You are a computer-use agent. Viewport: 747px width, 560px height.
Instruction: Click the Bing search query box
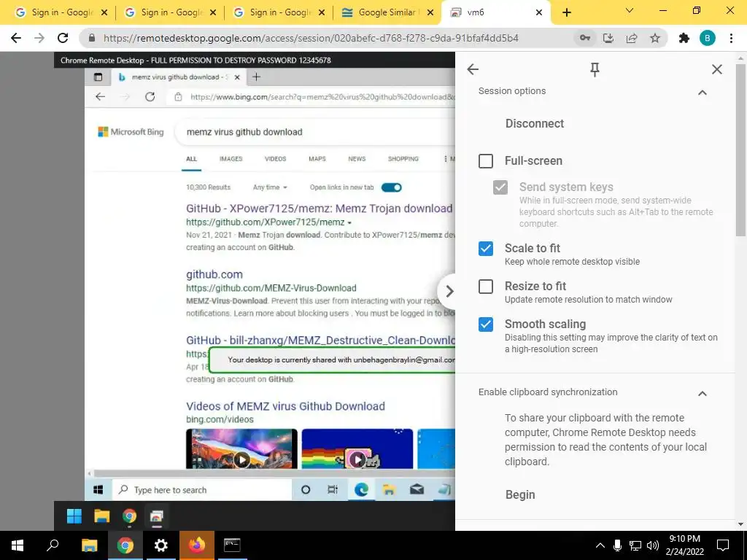coord(314,132)
